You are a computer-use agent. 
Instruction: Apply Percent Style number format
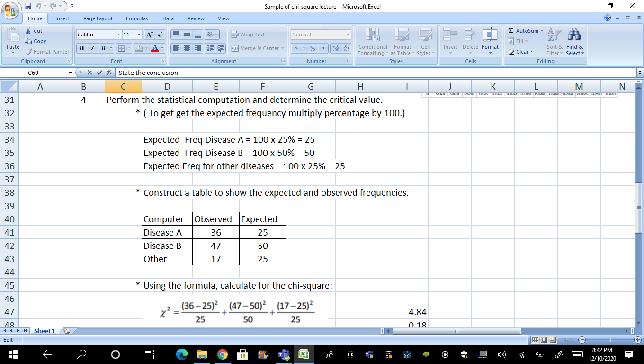tap(312, 48)
